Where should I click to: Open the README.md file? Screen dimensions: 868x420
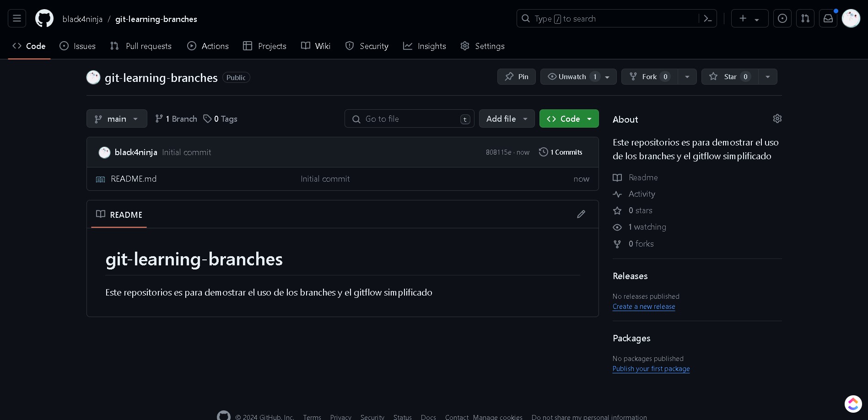point(134,179)
